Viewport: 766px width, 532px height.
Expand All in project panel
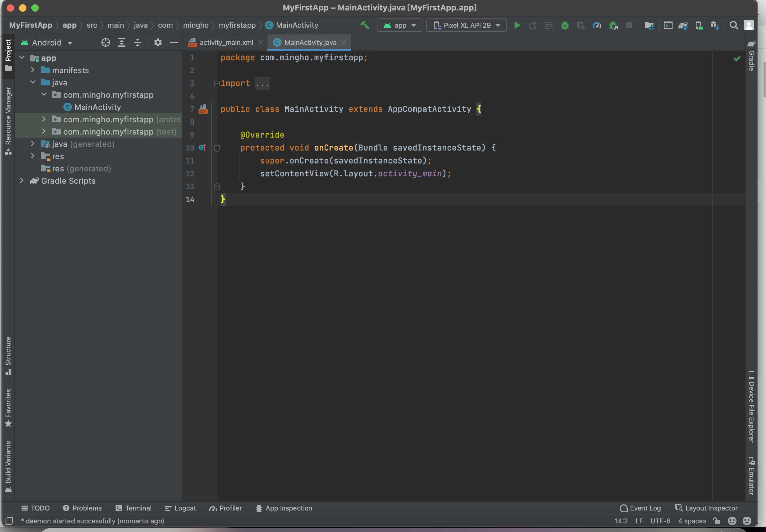pos(122,43)
